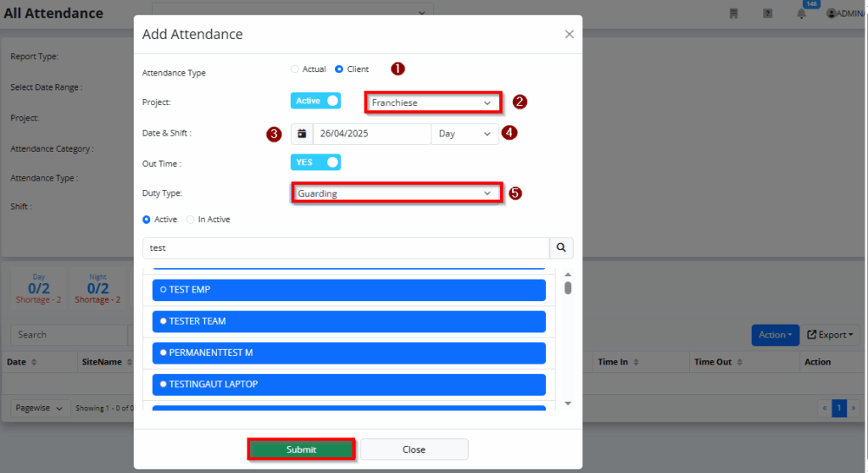The height and width of the screenshot is (473, 868).
Task: Select the Client attendance type
Action: (339, 70)
